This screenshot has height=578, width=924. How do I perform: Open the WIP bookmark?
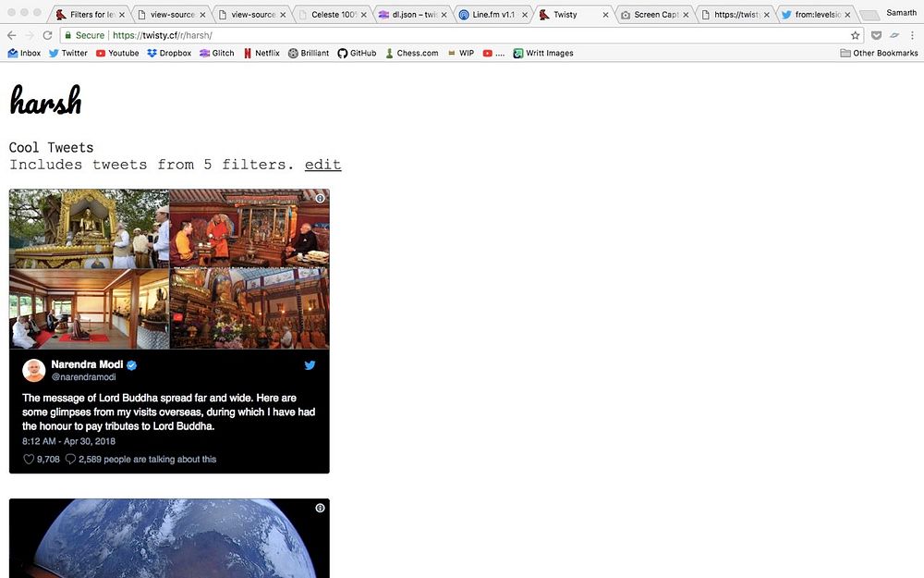461,53
